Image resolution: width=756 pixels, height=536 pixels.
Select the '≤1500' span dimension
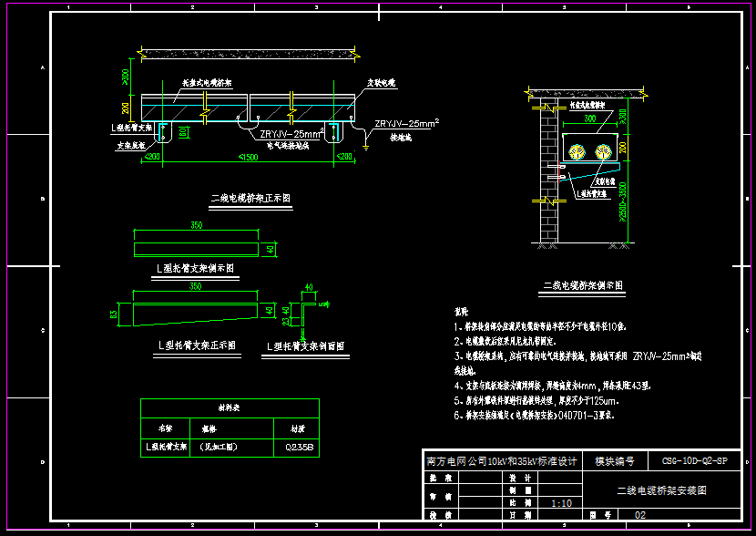point(248,158)
